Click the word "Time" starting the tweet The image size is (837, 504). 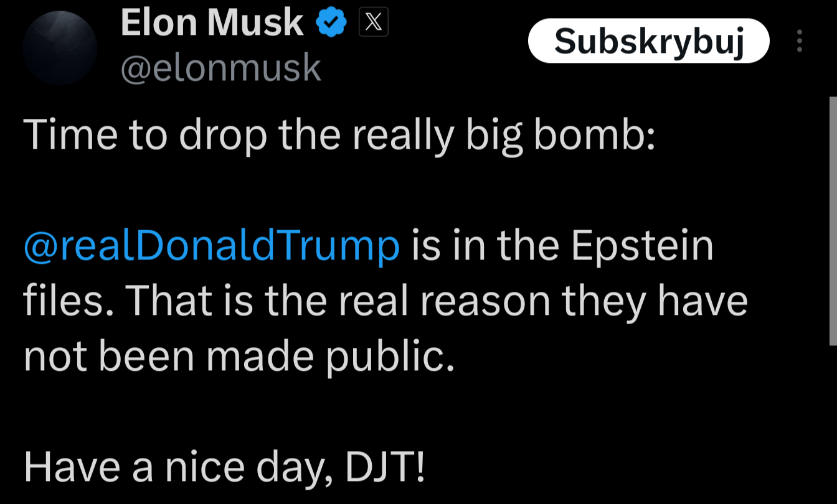click(70, 135)
